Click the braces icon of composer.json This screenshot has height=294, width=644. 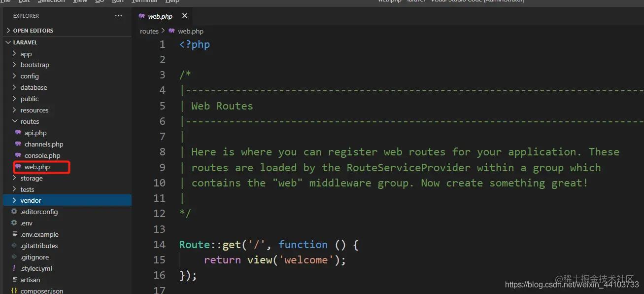(x=14, y=291)
